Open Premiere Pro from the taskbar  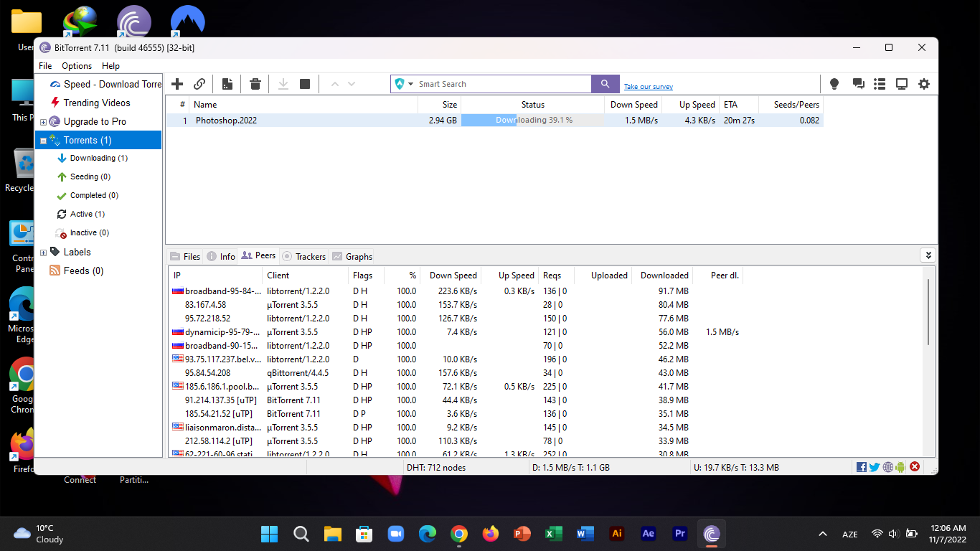click(x=679, y=534)
